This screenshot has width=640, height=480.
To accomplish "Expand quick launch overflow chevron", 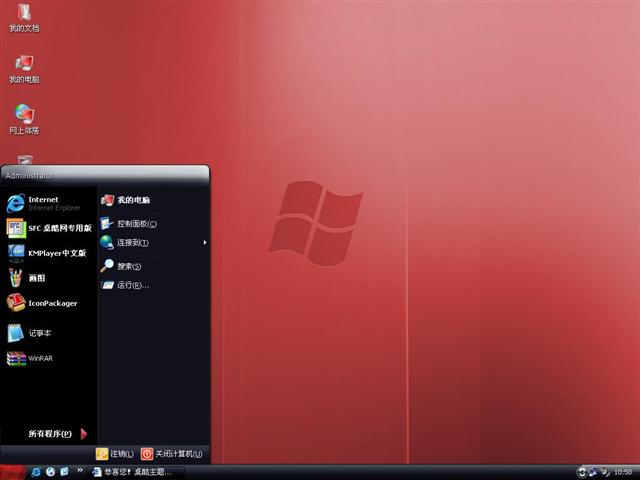I will pyautogui.click(x=80, y=470).
